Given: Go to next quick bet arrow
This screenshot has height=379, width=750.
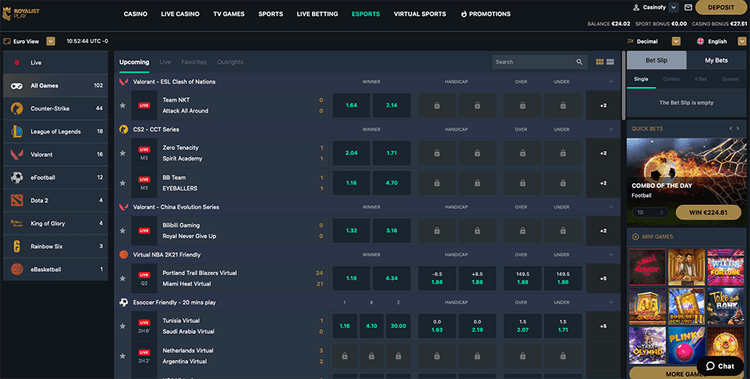Looking at the screenshot, I should click(738, 129).
